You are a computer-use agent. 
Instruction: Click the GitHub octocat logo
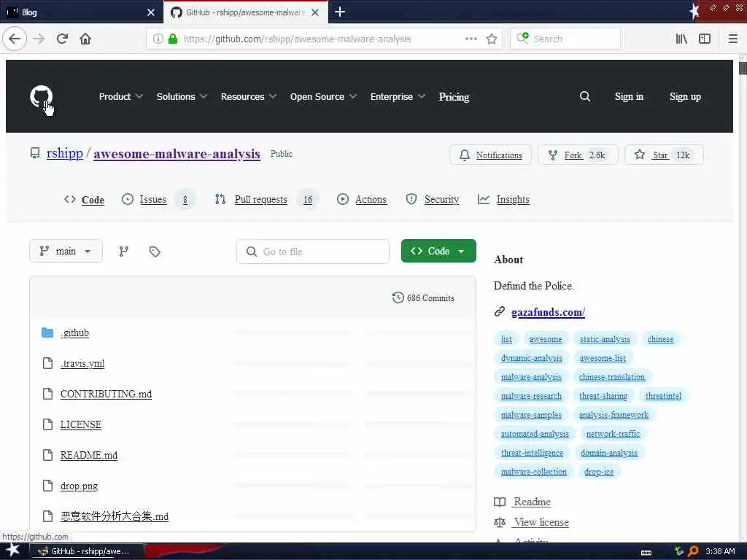click(x=41, y=97)
